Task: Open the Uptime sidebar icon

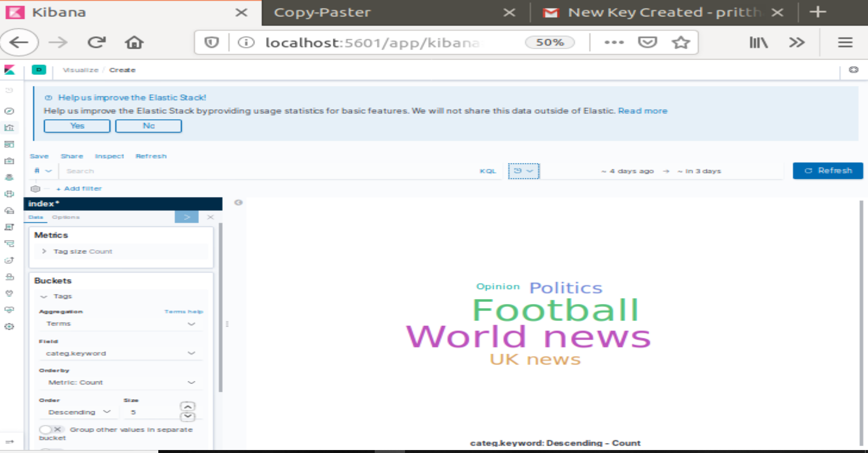Action: 9,260
